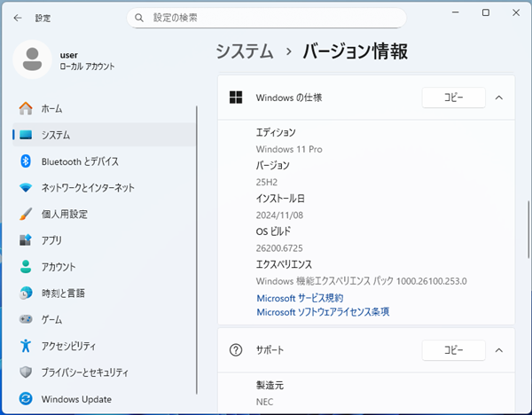Image resolution: width=532 pixels, height=415 pixels.
Task: Click the 個人用設定 paintbrush icon
Action: [26, 214]
